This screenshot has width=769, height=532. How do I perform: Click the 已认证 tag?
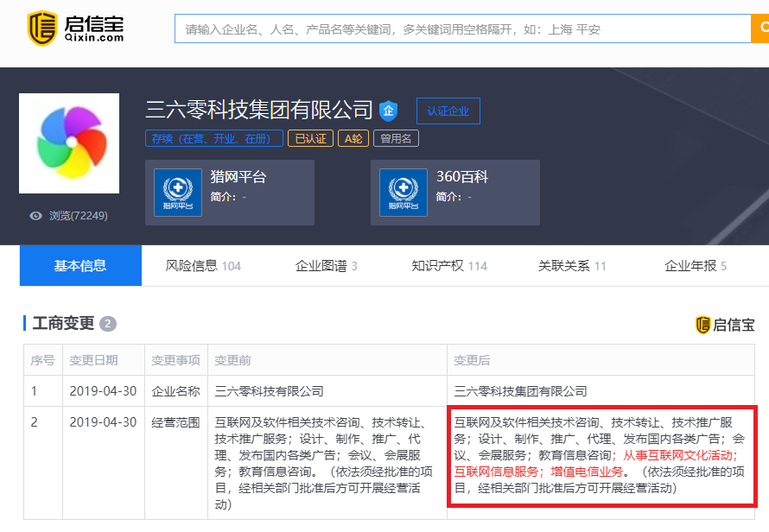click(x=310, y=138)
